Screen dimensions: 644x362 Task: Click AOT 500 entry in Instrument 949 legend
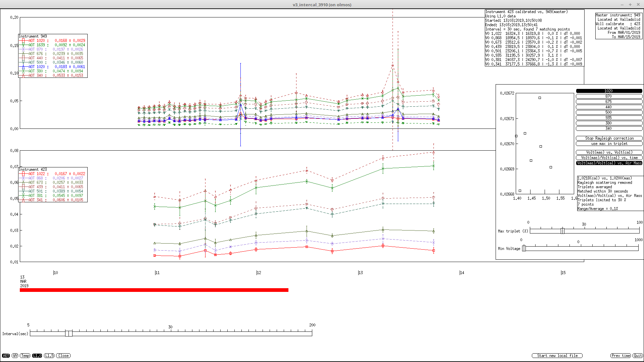(53, 62)
